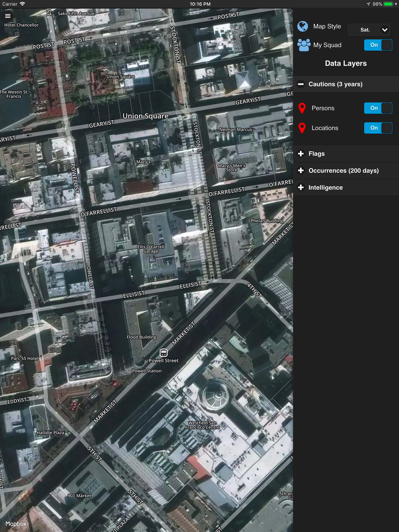The width and height of the screenshot is (399, 532).
Task: Tap the Saks Fifth Avenue label
Action: tap(76, 13)
